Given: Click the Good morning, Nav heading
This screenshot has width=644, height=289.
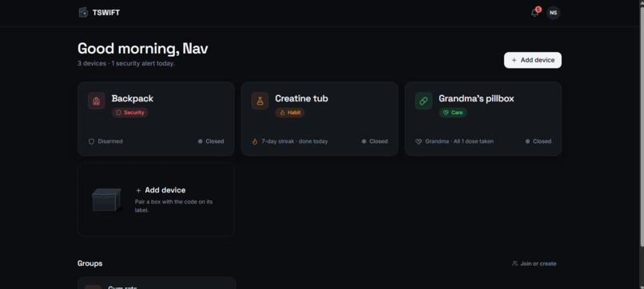Looking at the screenshot, I should 142,49.
